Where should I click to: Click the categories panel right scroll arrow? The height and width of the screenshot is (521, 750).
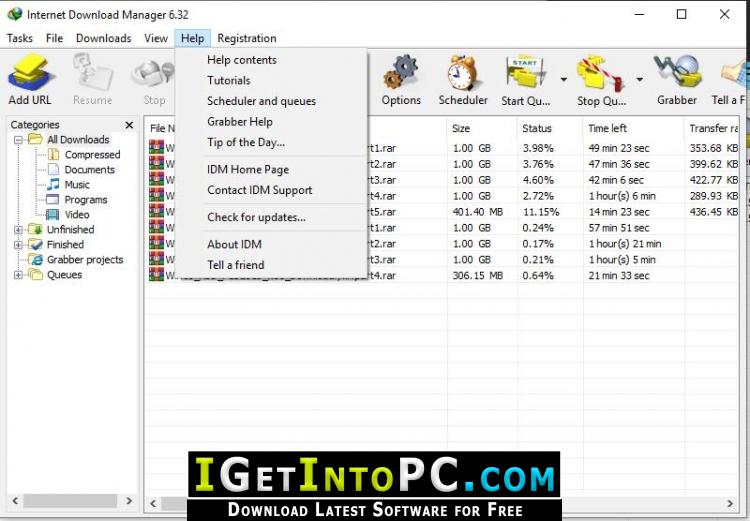click(x=129, y=501)
